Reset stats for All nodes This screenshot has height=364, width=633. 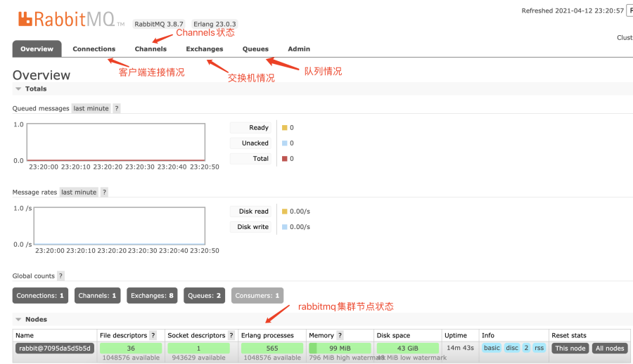tap(609, 349)
